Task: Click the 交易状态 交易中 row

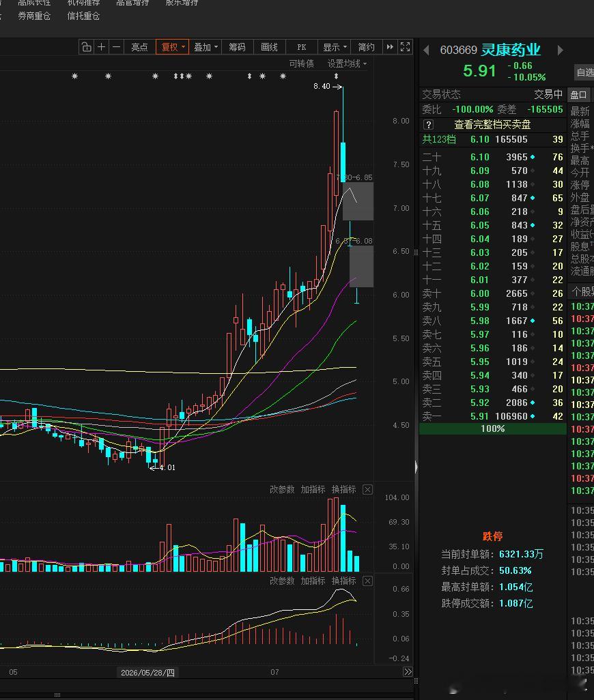Action: 493,94
